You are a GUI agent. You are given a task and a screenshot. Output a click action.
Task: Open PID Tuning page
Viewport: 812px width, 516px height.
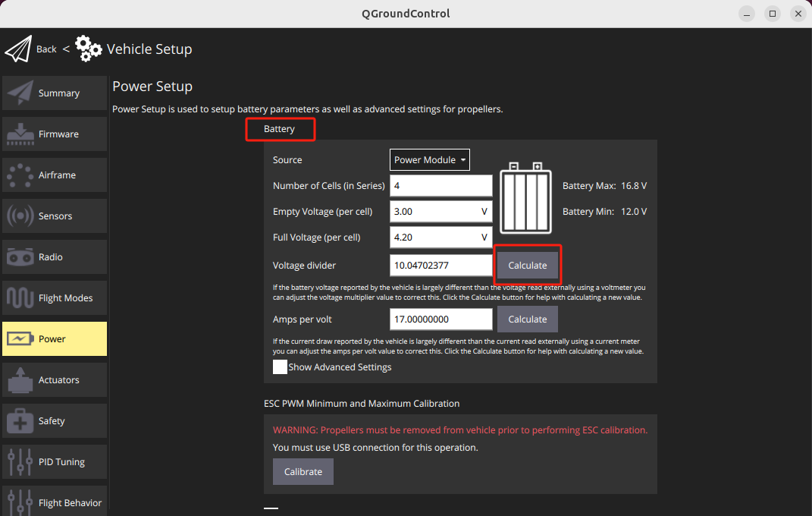(x=55, y=461)
